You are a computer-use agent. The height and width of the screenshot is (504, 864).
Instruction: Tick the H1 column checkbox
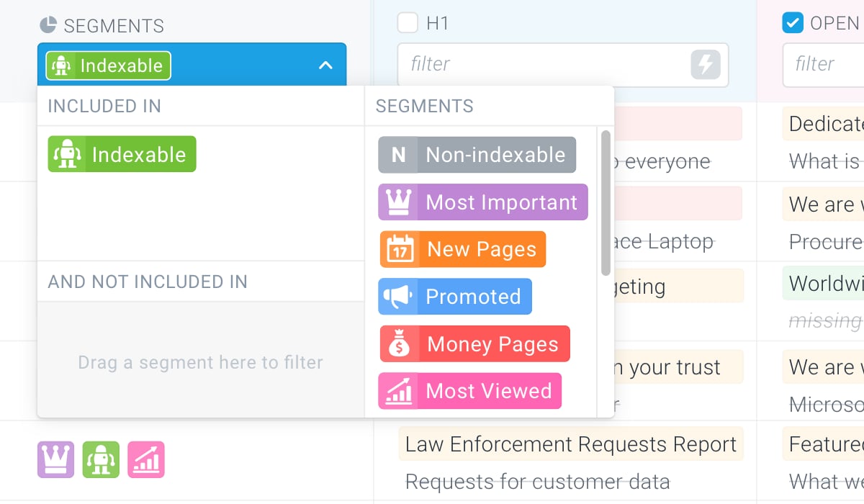click(x=408, y=23)
